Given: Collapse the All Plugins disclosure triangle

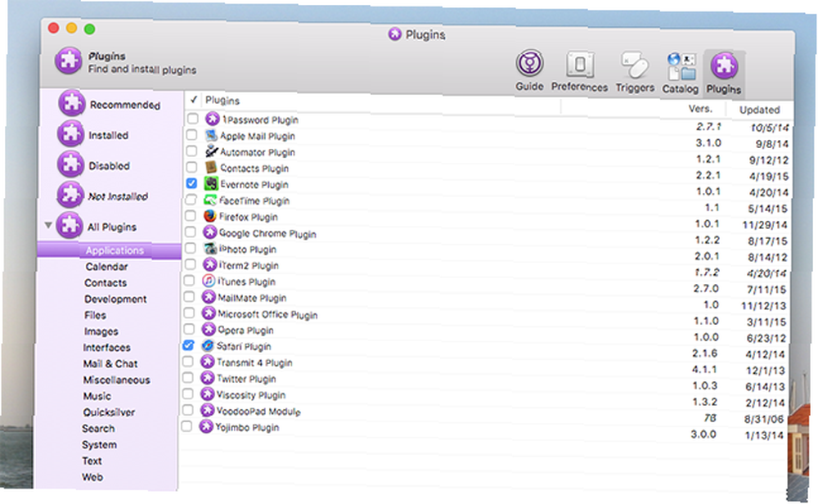Looking at the screenshot, I should pyautogui.click(x=48, y=225).
